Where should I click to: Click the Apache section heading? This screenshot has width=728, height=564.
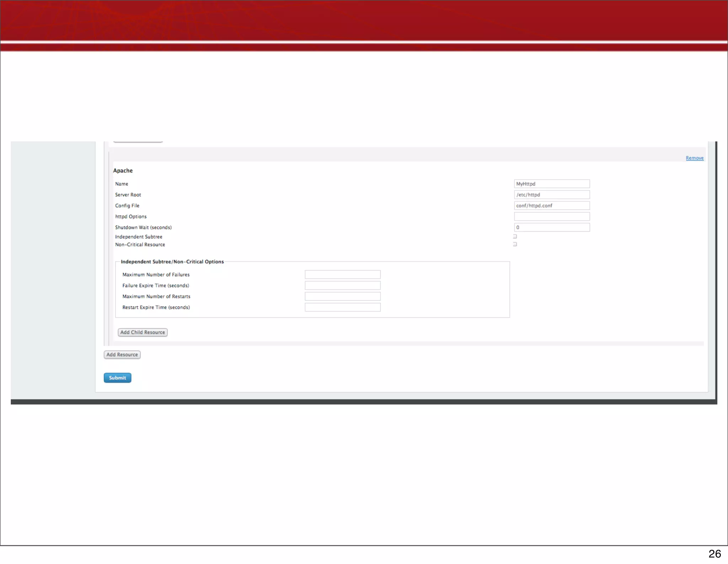tap(123, 170)
